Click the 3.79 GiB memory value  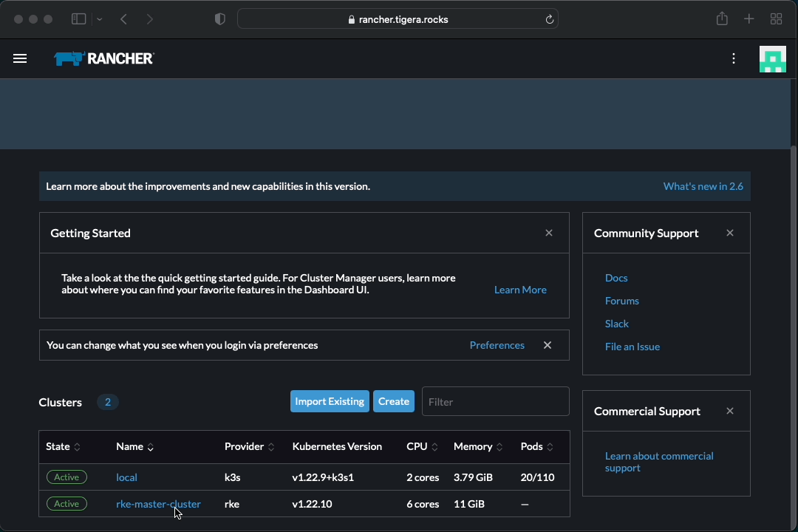click(473, 477)
